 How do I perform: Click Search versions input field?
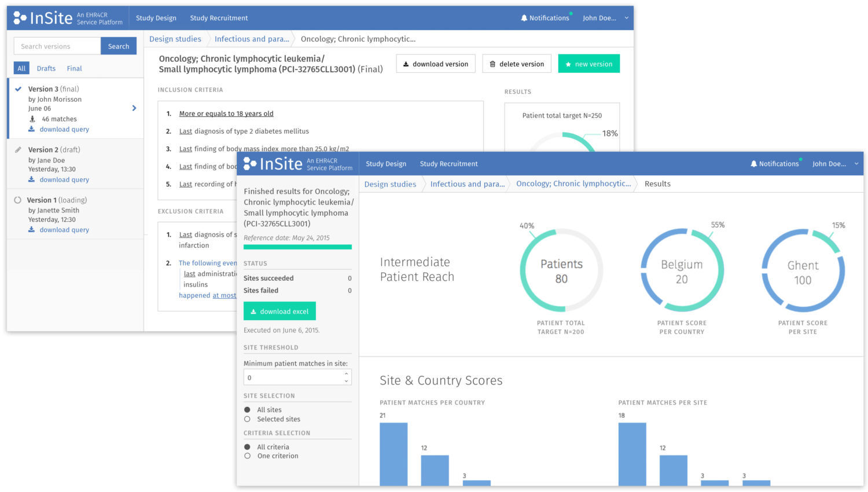57,46
